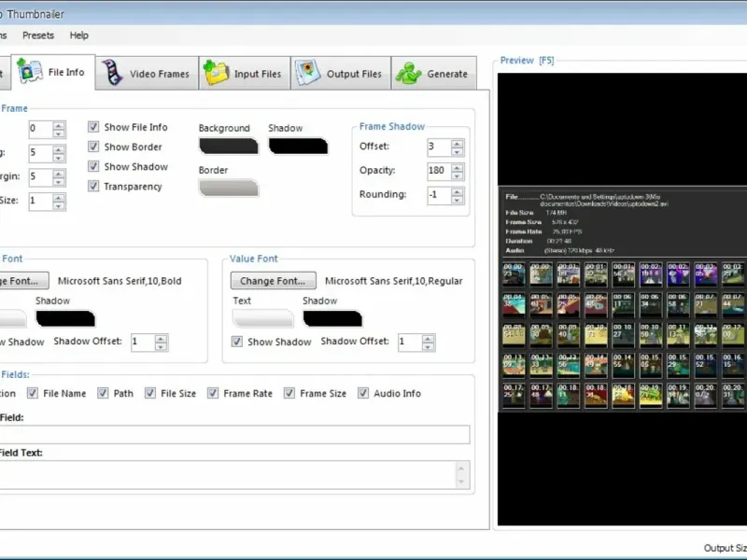Screen dimensions: 747x560
Task: Pick the frame Shadow color swatch
Action: click(298, 147)
